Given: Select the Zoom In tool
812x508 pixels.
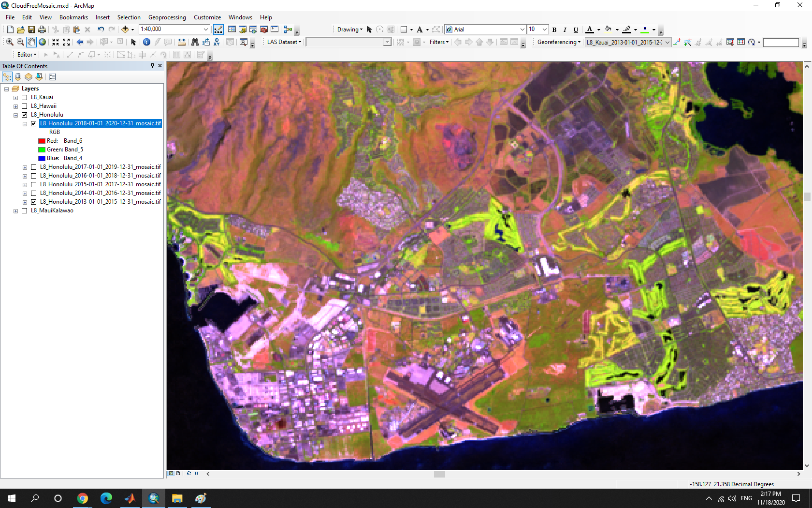Looking at the screenshot, I should point(10,42).
